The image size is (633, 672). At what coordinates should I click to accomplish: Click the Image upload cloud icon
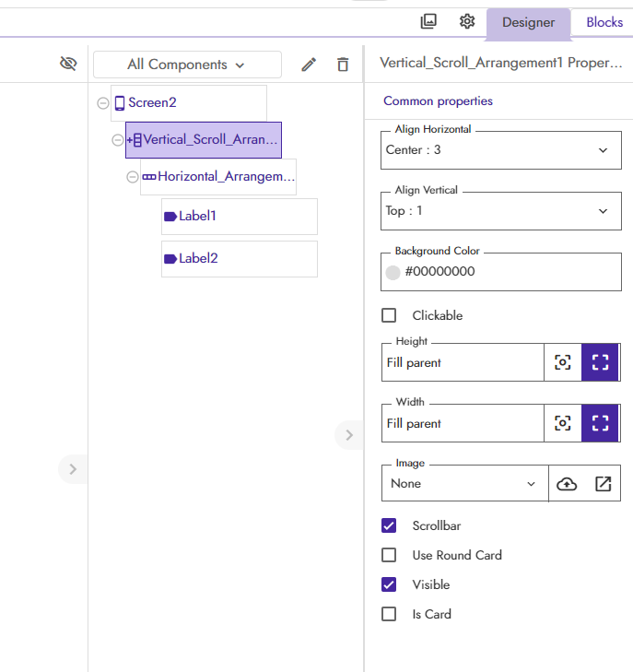pos(567,484)
